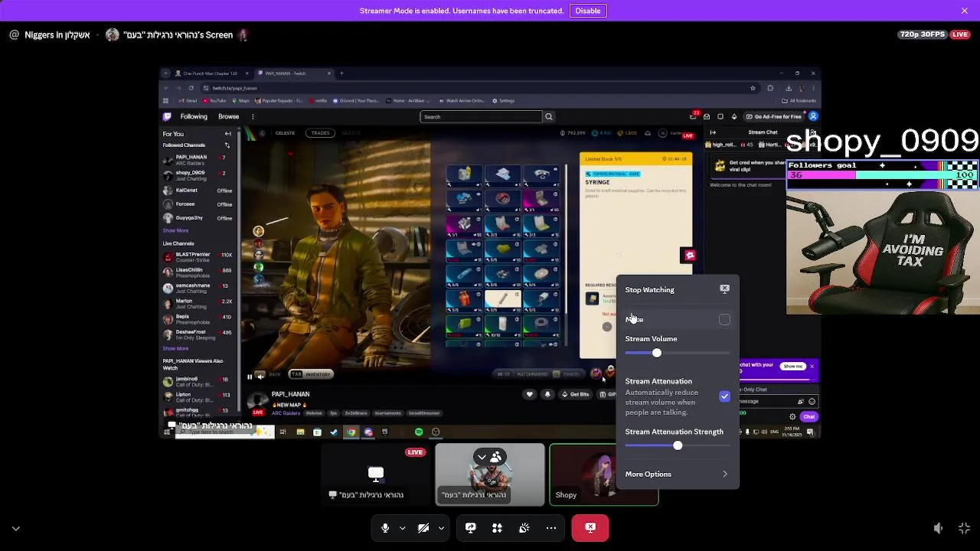The height and width of the screenshot is (551, 980).
Task: Click the 720p 30FPS quality badge
Action: point(923,34)
